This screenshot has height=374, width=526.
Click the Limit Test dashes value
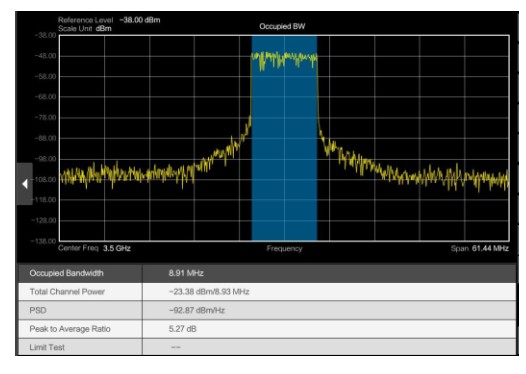point(176,347)
